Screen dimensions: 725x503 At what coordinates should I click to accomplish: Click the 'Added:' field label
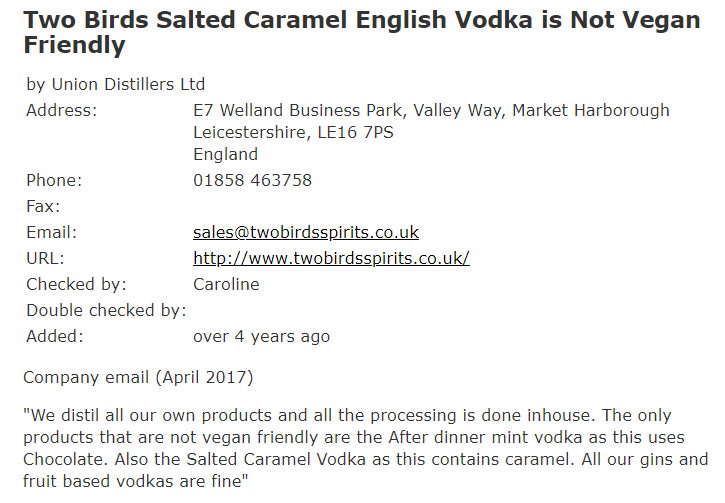[55, 337]
